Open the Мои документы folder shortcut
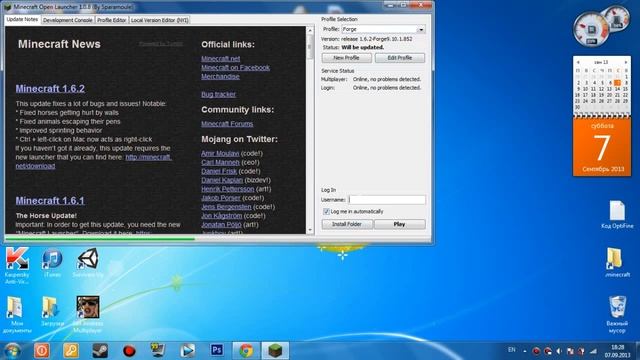640x360 pixels. [17, 314]
